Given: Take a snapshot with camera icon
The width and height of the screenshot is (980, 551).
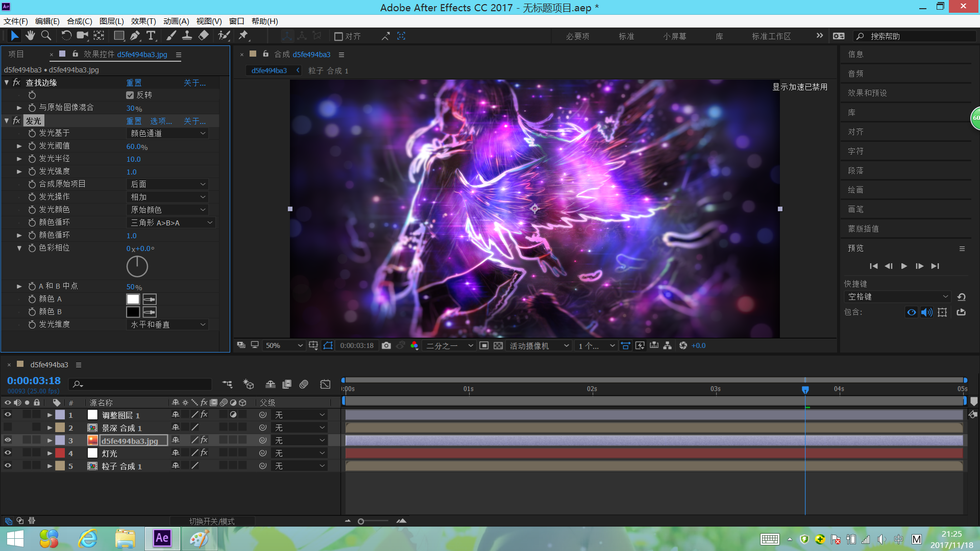Looking at the screenshot, I should [x=386, y=345].
